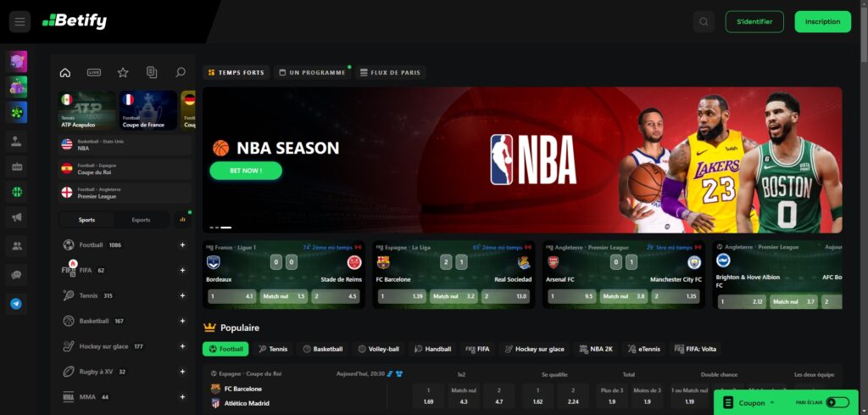Select Volley-ball filter in Populaire

point(378,349)
